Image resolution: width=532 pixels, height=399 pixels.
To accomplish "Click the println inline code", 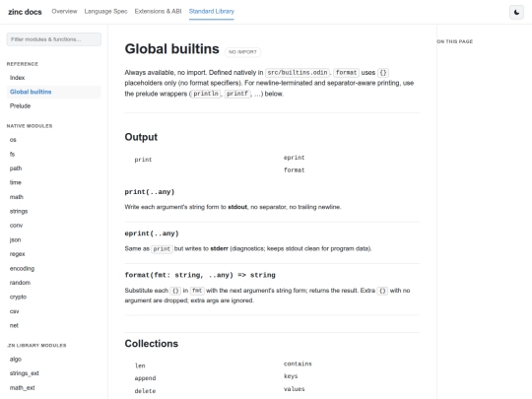I will (x=206, y=94).
